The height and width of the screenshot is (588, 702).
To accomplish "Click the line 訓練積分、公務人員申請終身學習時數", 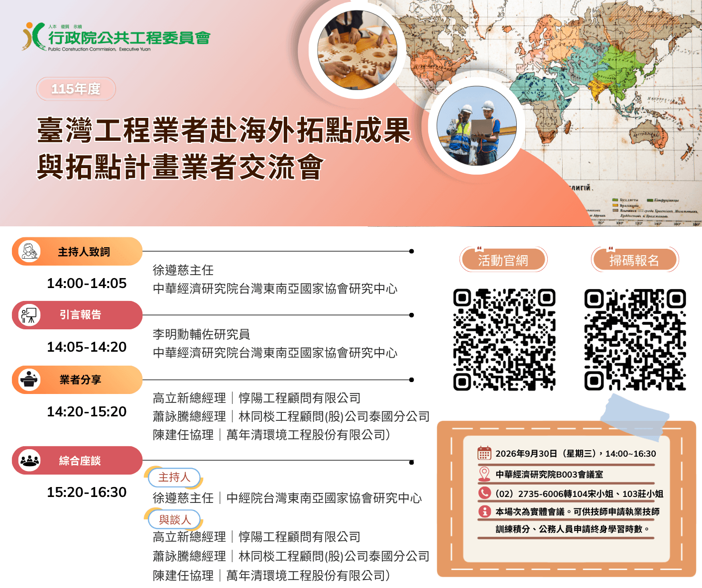I will pos(572,529).
